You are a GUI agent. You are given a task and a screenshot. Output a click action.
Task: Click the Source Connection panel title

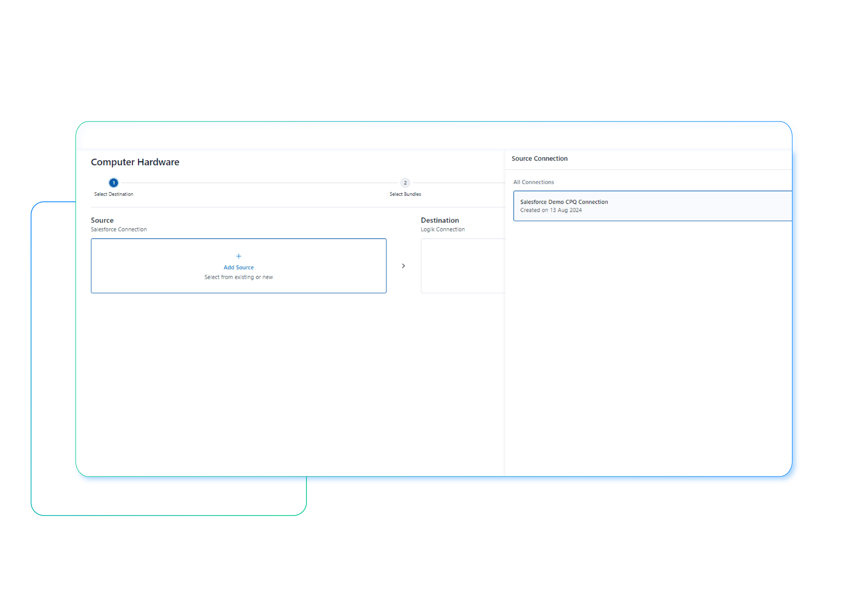(x=539, y=158)
